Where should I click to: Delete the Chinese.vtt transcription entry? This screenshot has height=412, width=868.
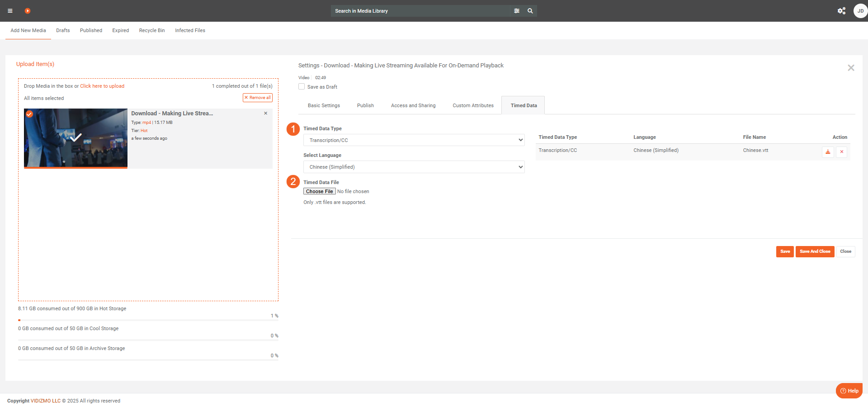click(x=842, y=152)
